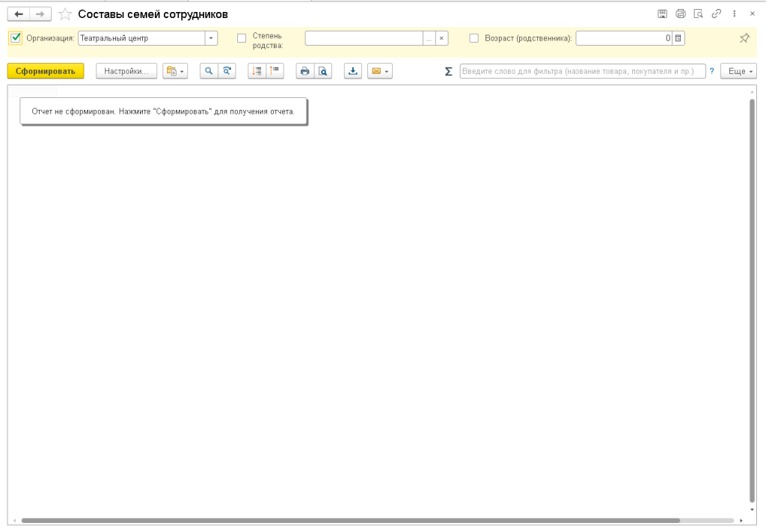This screenshot has height=532, width=766.
Task: Click the filter word search input field
Action: point(582,71)
